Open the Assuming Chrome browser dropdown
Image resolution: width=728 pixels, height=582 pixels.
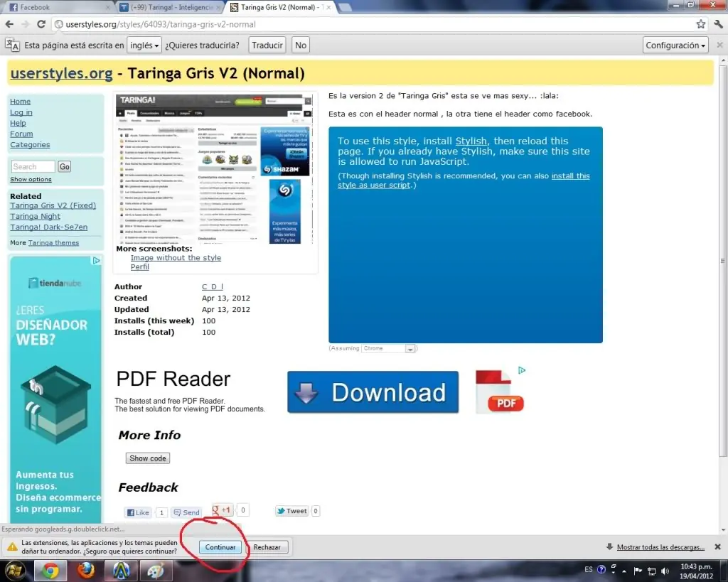[x=387, y=348]
